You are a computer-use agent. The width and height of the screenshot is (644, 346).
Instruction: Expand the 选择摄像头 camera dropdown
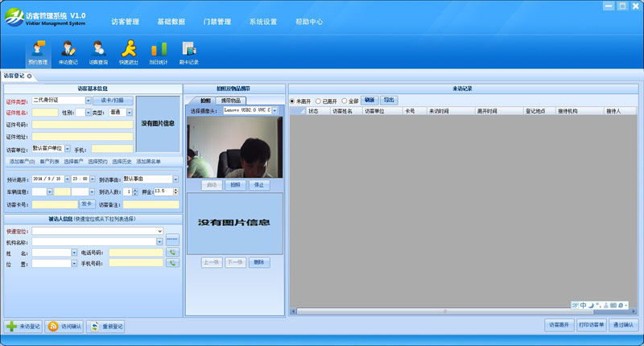click(x=275, y=110)
